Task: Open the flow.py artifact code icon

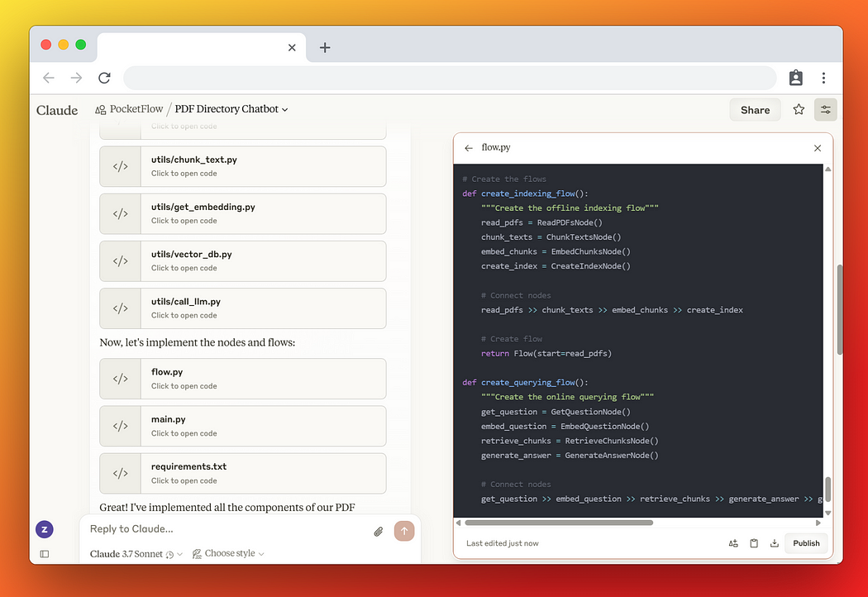Action: click(120, 379)
